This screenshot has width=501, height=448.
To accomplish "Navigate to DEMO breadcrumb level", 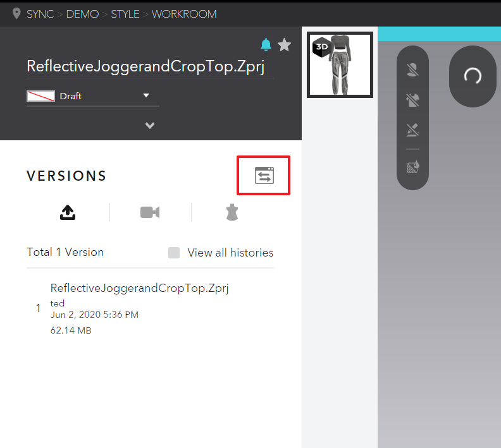I will click(82, 14).
